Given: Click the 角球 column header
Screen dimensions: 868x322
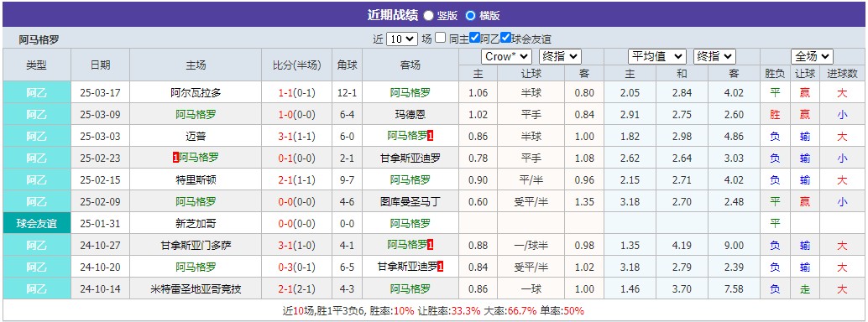Looking at the screenshot, I should (x=347, y=65).
